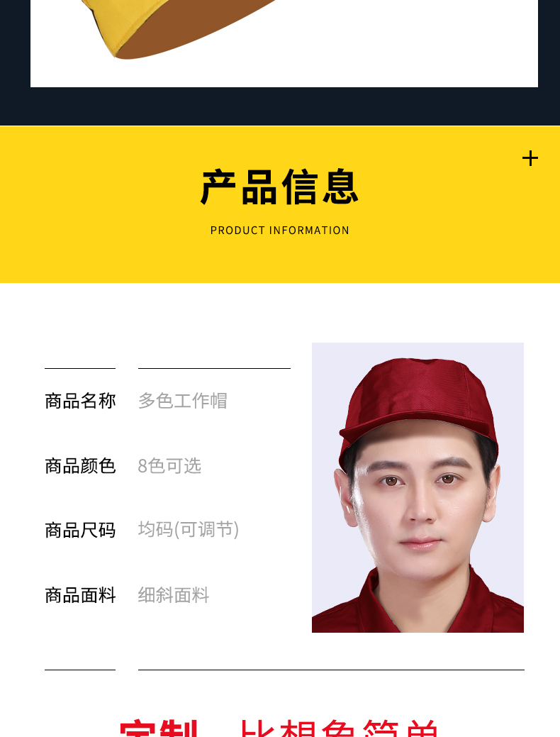
Task: Click the 产品信息 heading
Action: point(280,187)
